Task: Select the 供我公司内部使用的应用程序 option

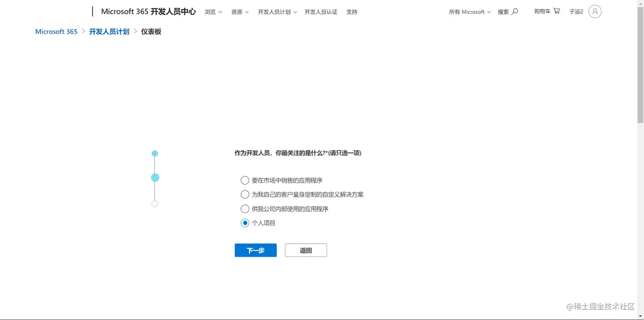Action: click(245, 209)
